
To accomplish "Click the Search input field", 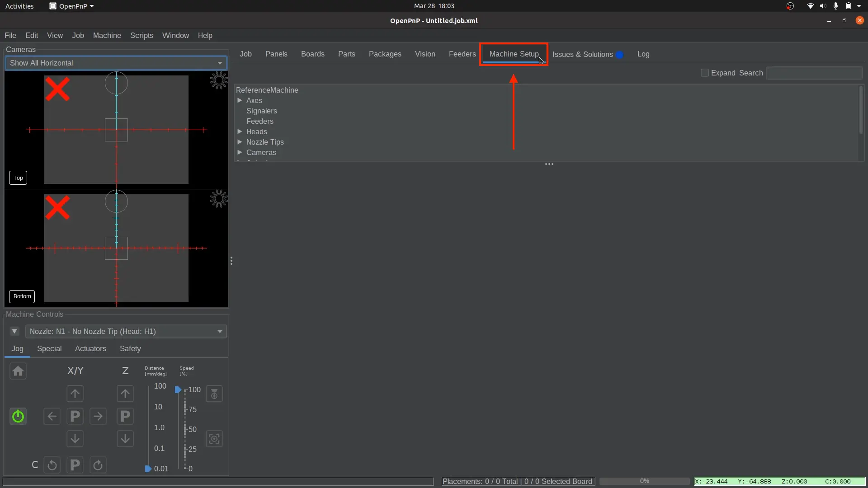I will 814,73.
